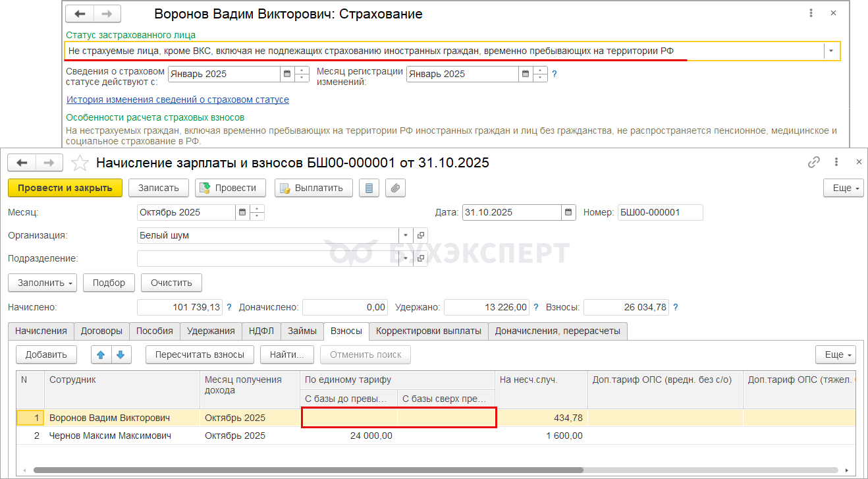Screen dimensions: 868x479
Task: Click the report icon next to Выплатить
Action: click(x=368, y=188)
